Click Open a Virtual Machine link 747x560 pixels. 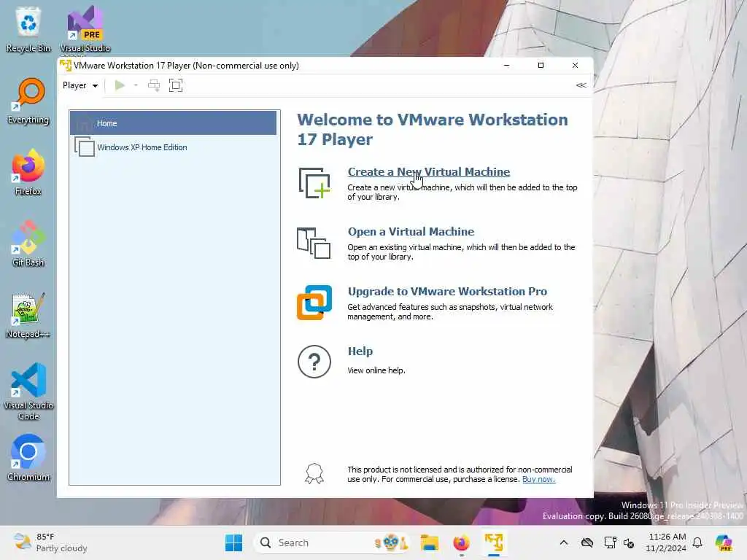411,231
